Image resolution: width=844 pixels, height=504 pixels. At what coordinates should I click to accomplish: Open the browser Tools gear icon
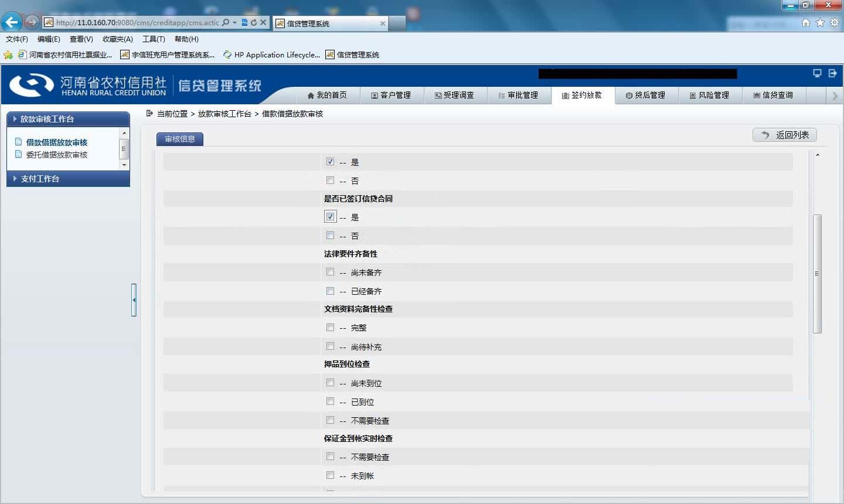(834, 22)
